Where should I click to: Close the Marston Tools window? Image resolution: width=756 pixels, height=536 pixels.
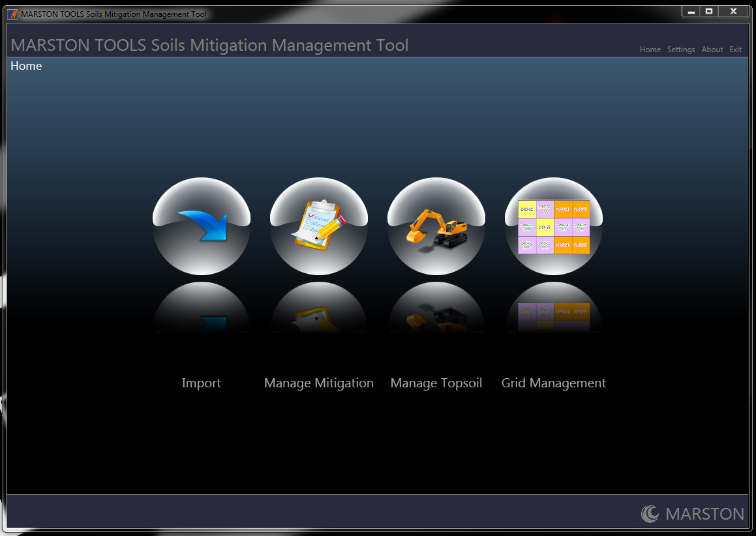click(x=733, y=11)
